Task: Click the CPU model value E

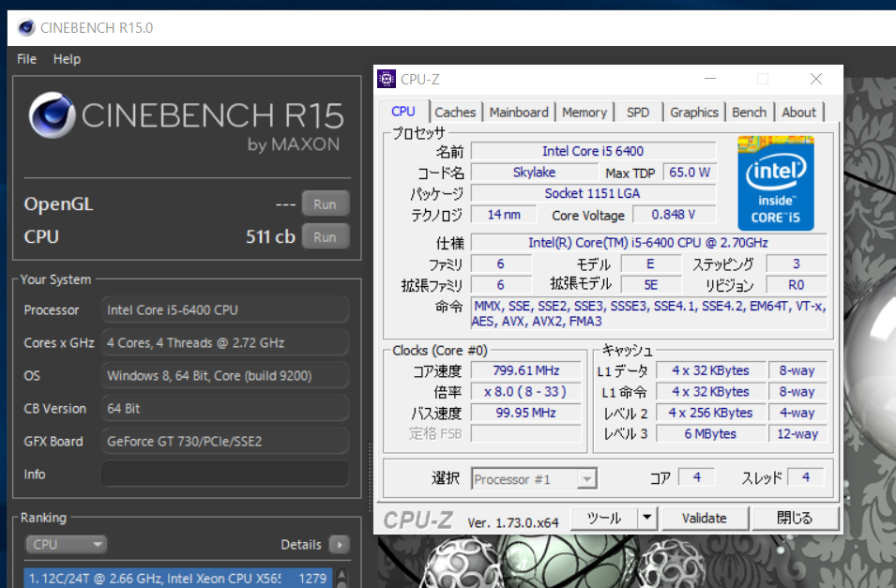Action: [x=651, y=264]
